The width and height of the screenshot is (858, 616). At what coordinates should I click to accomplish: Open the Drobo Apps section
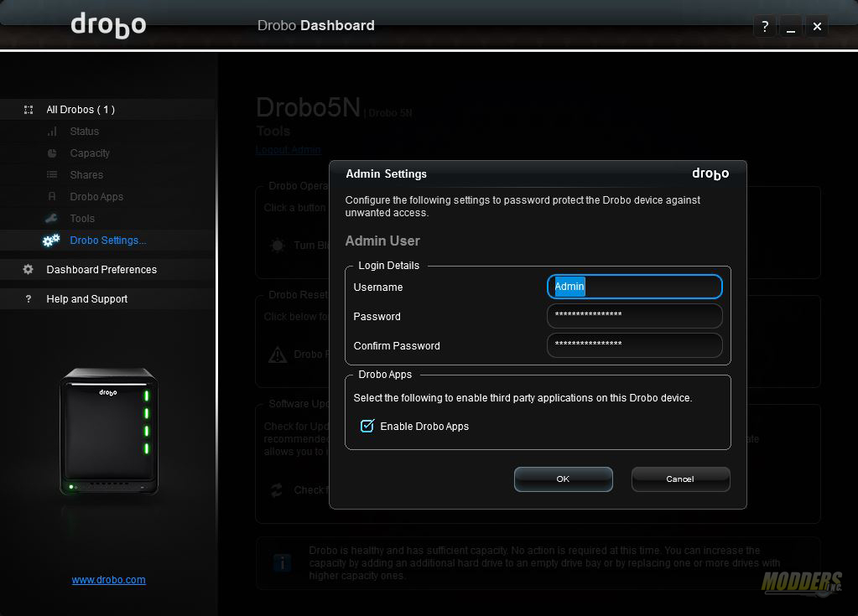click(96, 197)
